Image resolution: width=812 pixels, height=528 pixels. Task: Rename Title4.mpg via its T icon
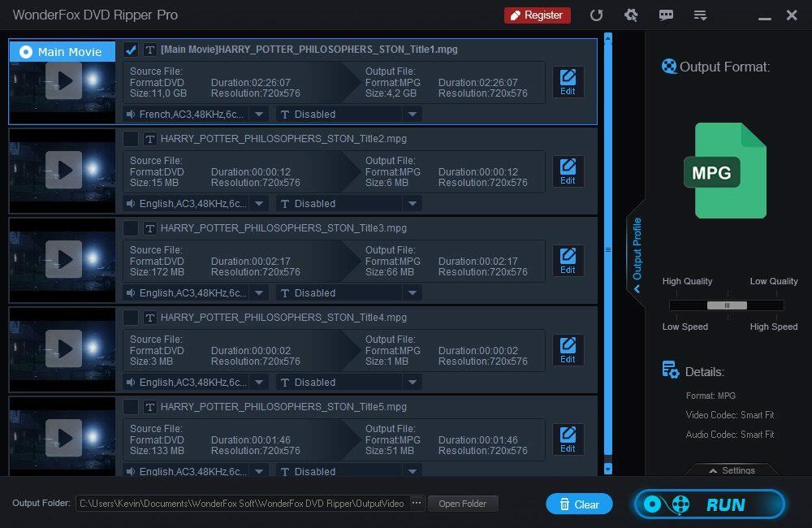(x=149, y=318)
